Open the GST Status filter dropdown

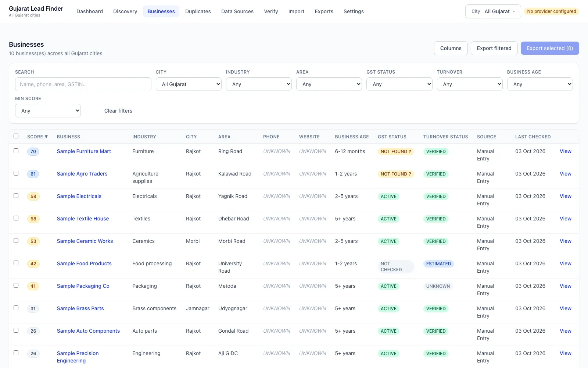tap(399, 84)
